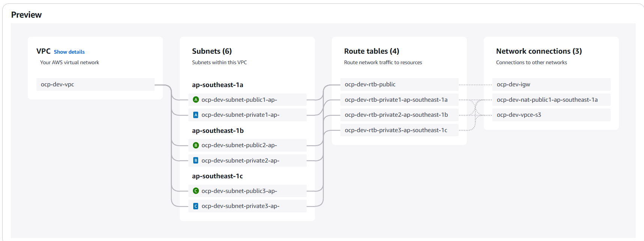Select ocp-dev-subnet-private3 subnet entry

(x=248, y=206)
